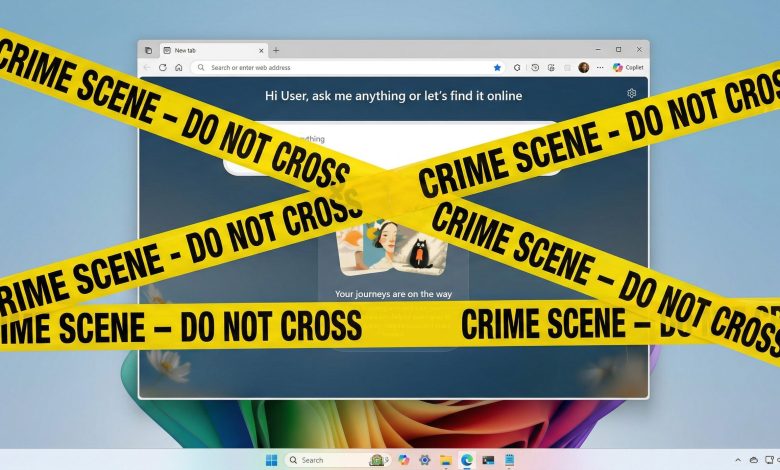Image resolution: width=780 pixels, height=470 pixels.
Task: Open the user profile avatar
Action: [x=584, y=68]
